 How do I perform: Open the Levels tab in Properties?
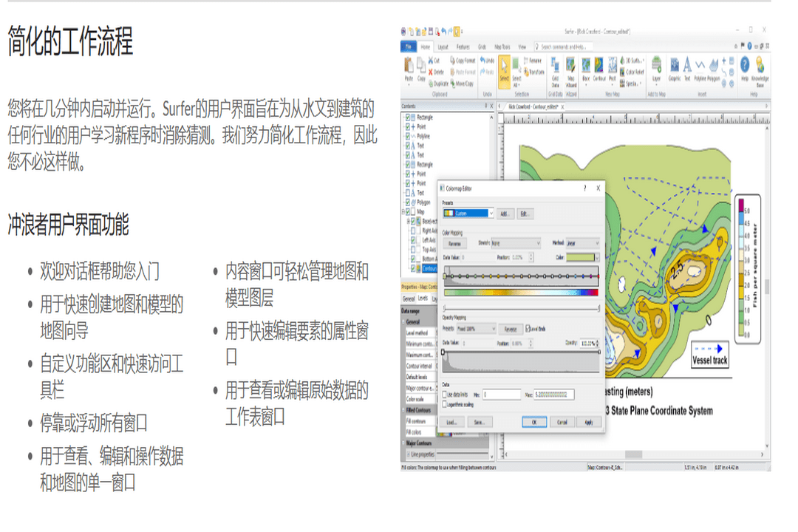pyautogui.click(x=423, y=299)
